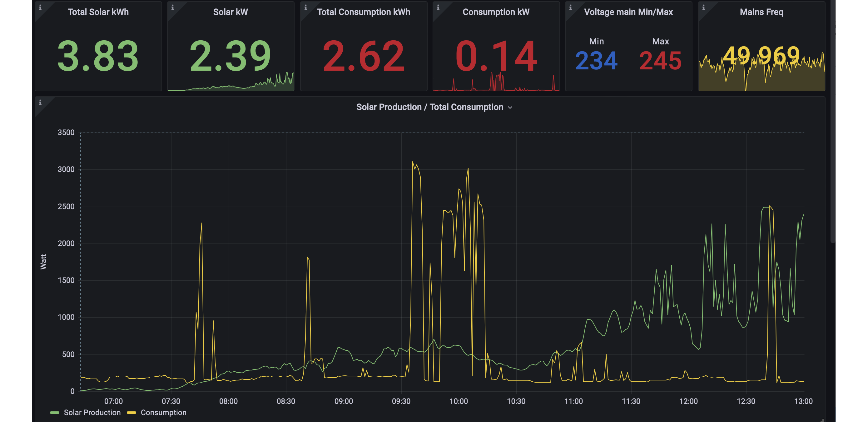Click info icon on Voltage main Min/Max

click(570, 8)
